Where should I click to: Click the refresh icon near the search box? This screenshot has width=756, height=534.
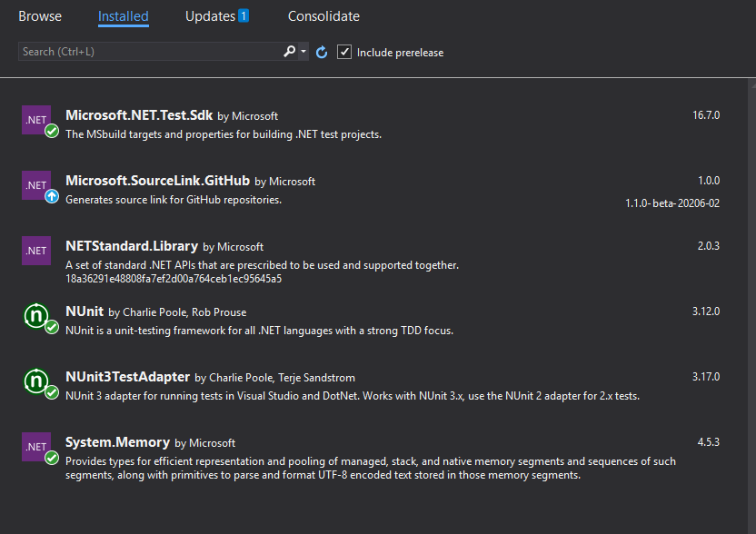321,52
